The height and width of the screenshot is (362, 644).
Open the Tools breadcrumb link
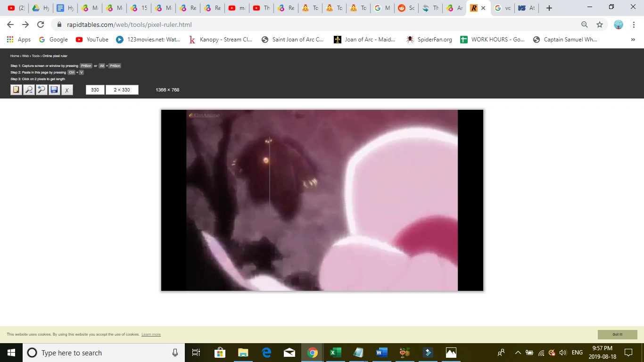(36, 56)
